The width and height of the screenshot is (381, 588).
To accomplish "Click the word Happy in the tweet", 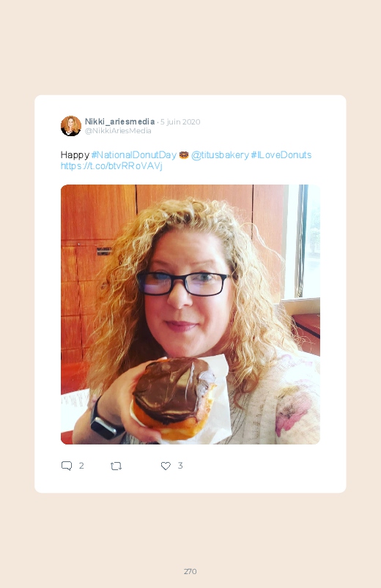I will pos(75,155).
